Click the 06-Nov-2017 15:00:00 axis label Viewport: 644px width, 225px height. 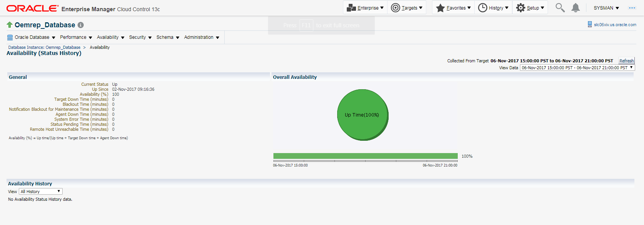(290, 165)
